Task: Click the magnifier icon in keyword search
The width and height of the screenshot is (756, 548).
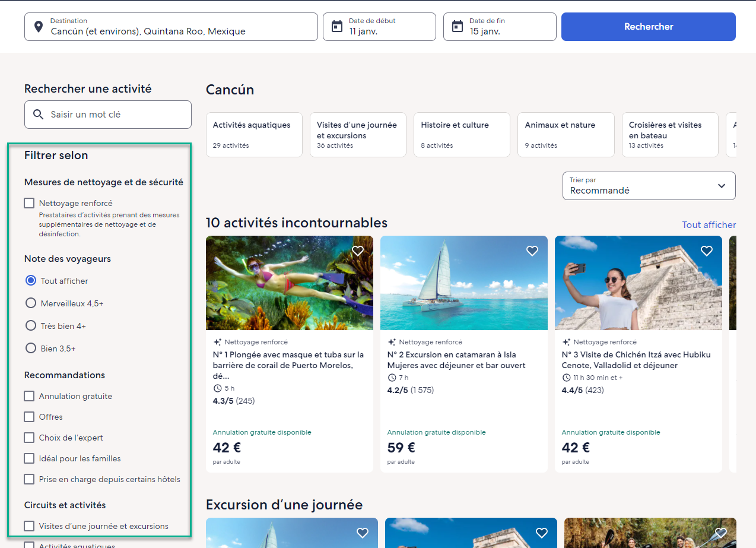Action: (39, 114)
